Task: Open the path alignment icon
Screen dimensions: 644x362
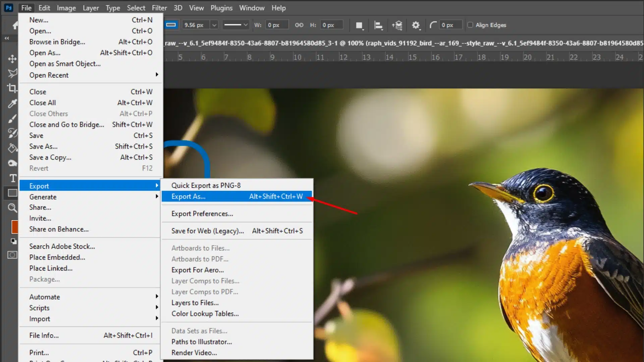Action: tap(378, 25)
